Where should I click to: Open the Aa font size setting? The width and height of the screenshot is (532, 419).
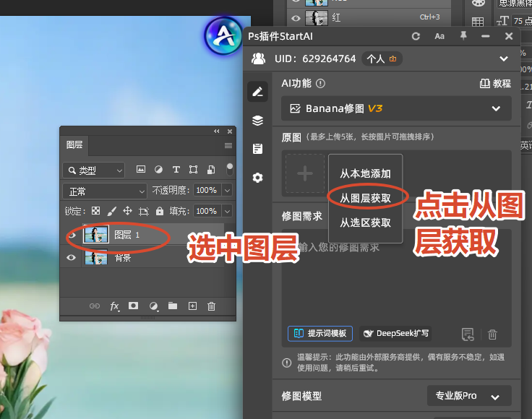tap(439, 36)
